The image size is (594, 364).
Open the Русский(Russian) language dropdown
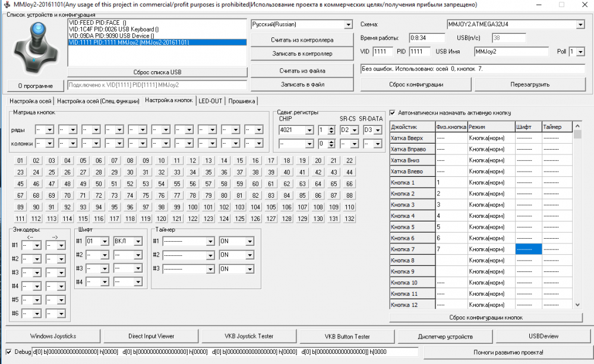tap(348, 24)
